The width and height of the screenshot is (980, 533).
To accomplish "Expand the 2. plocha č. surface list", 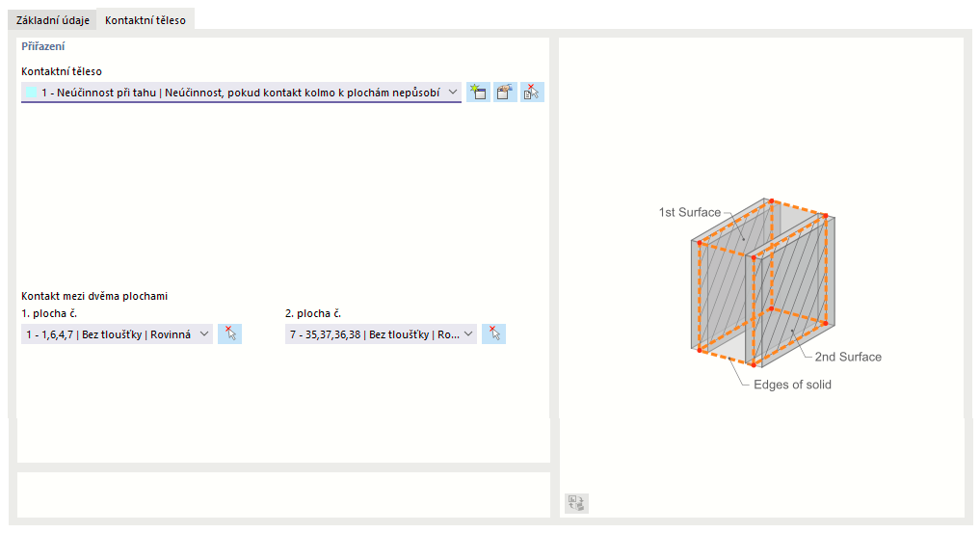I will pyautogui.click(x=468, y=334).
